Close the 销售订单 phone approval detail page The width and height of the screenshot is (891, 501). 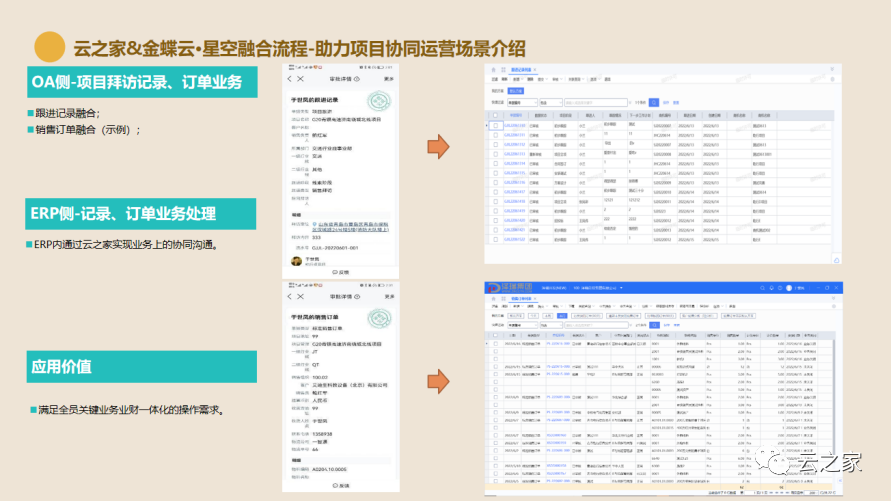301,297
